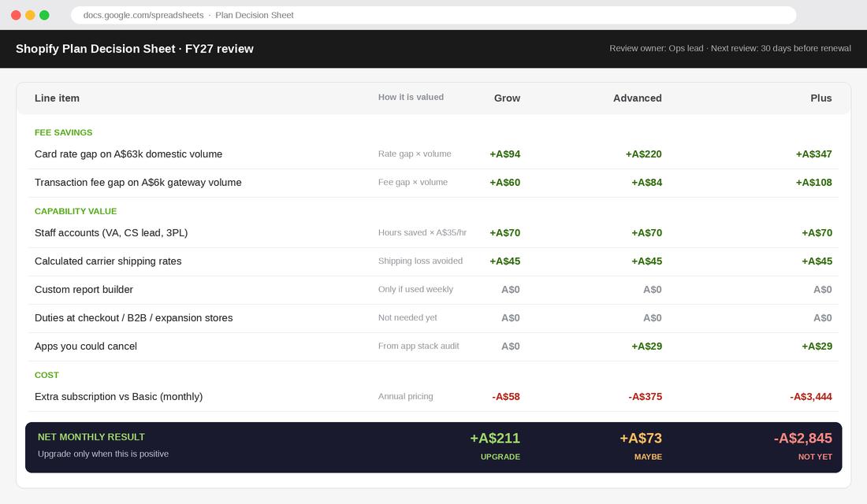Viewport: 867px width, 504px height.
Task: Select the +A$347 Plus cell
Action: pos(814,154)
